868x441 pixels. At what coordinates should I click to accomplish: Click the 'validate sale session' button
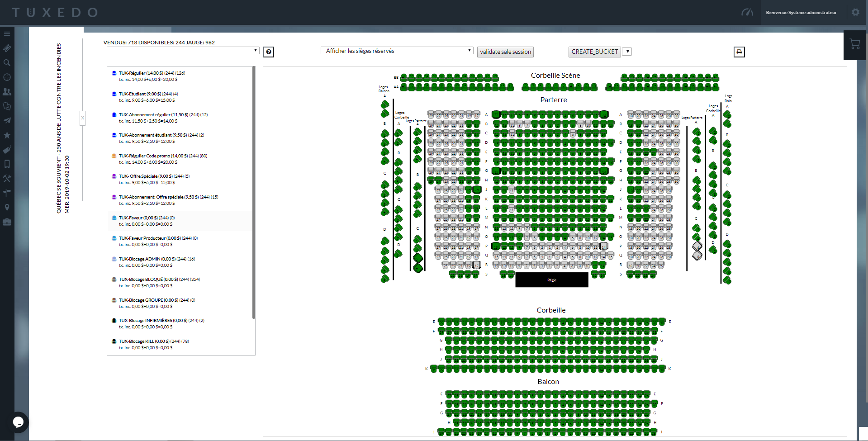coord(505,52)
